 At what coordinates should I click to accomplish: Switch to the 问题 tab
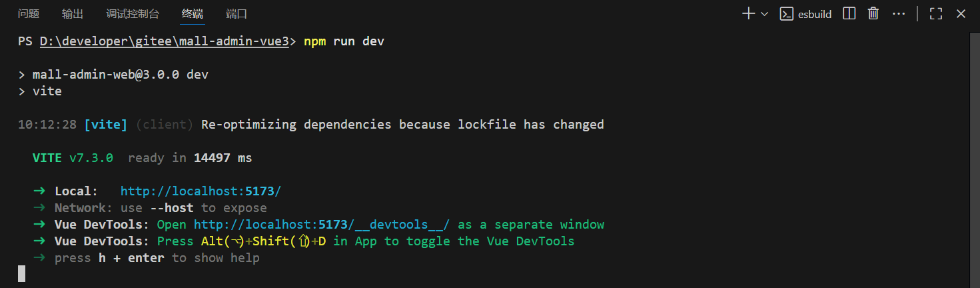point(29,14)
